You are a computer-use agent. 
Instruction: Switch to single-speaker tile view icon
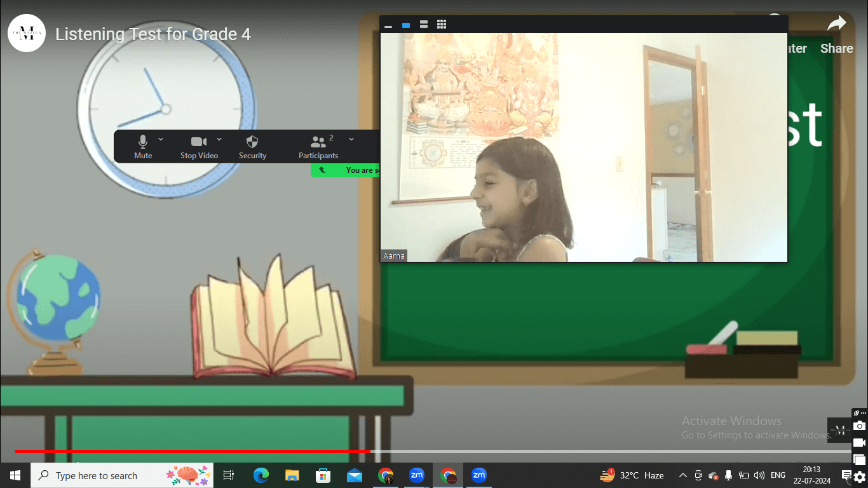pyautogui.click(x=406, y=25)
